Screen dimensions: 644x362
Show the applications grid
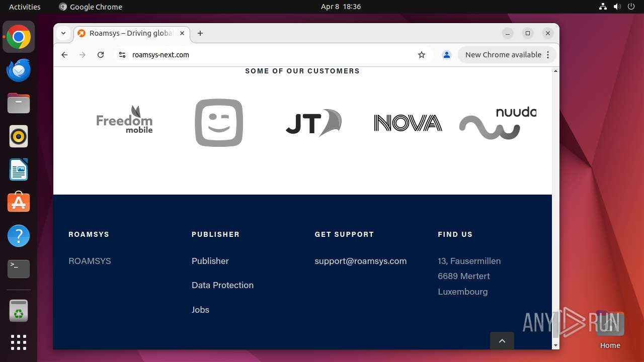[x=19, y=342]
